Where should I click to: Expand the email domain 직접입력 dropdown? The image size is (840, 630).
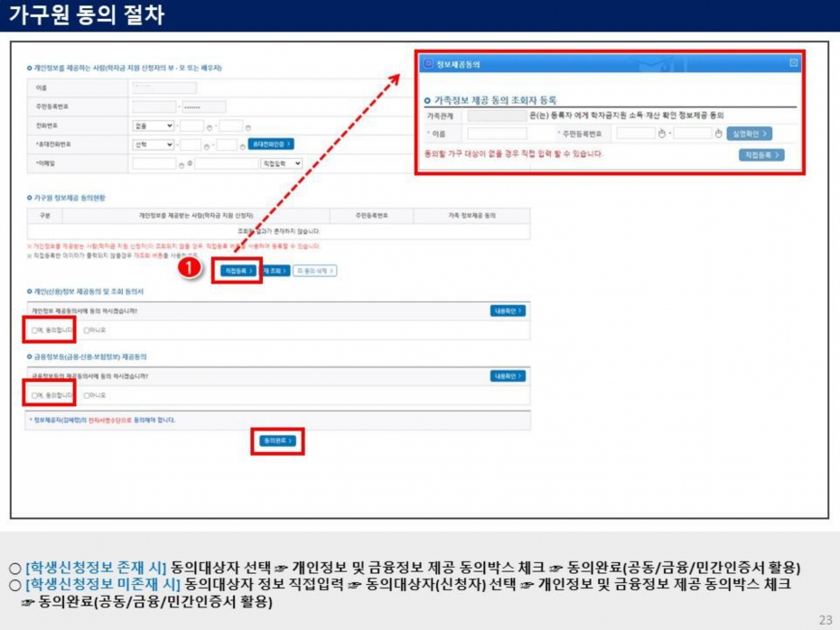[x=281, y=163]
